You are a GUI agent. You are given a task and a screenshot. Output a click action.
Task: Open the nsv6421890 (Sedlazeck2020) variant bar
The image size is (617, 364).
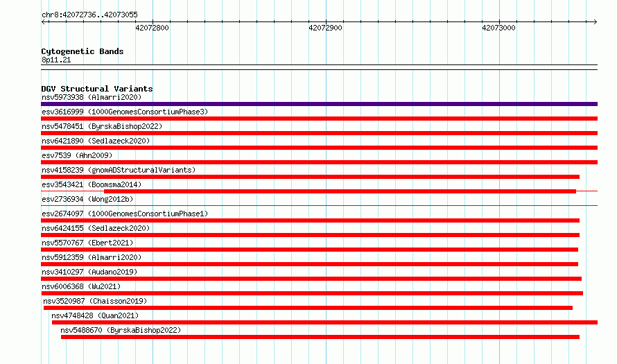coord(319,148)
